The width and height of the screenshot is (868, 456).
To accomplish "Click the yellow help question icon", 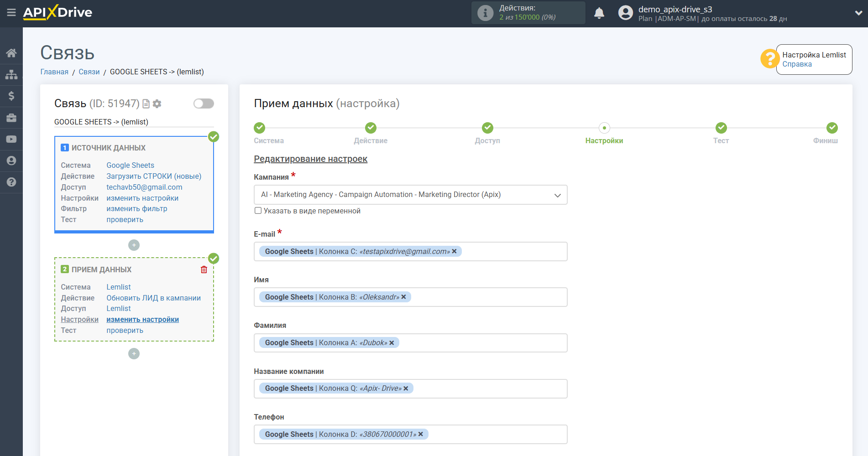I will [769, 59].
